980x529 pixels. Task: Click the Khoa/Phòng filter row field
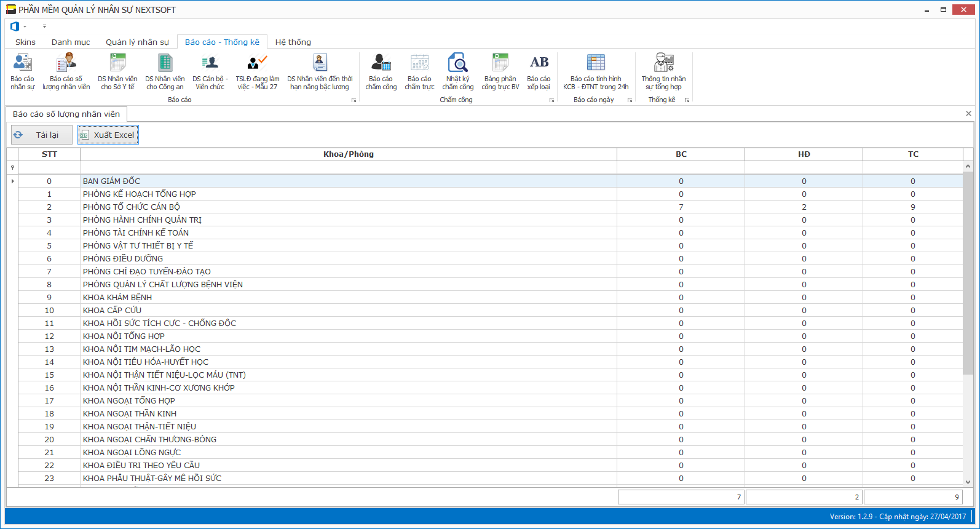[x=349, y=167]
